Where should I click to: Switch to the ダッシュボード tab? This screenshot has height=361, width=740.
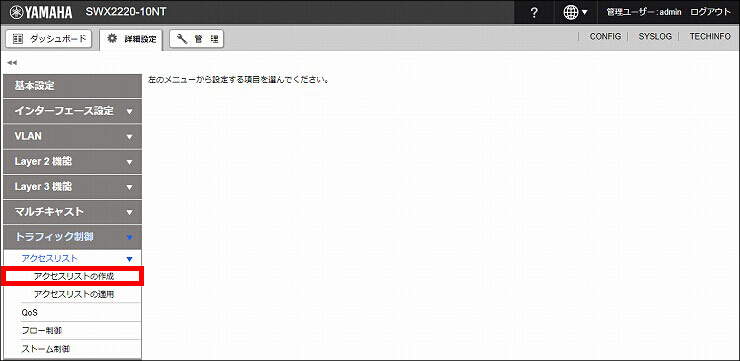[49, 39]
